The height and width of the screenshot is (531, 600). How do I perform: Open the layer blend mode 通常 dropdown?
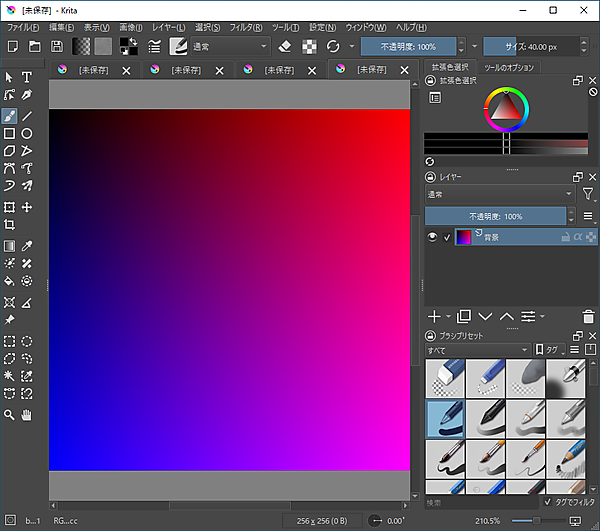click(x=500, y=194)
